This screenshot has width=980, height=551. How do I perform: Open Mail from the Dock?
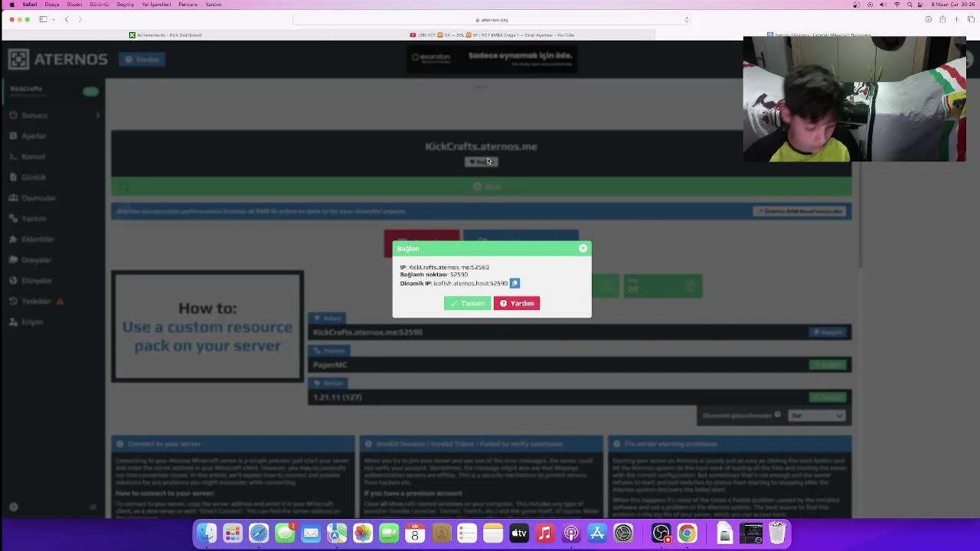click(311, 533)
